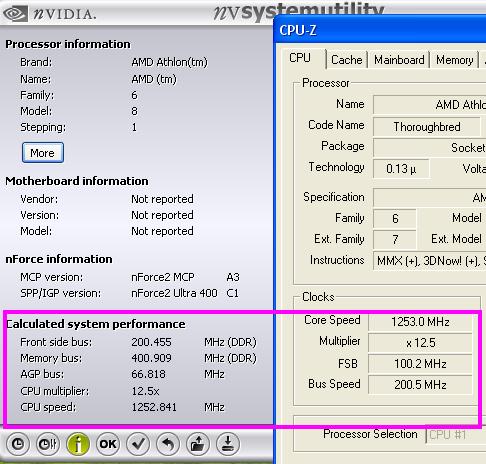Screen dimensions: 486x464
Task: Click the CPU speed value 1252.841
Action: 154,407
